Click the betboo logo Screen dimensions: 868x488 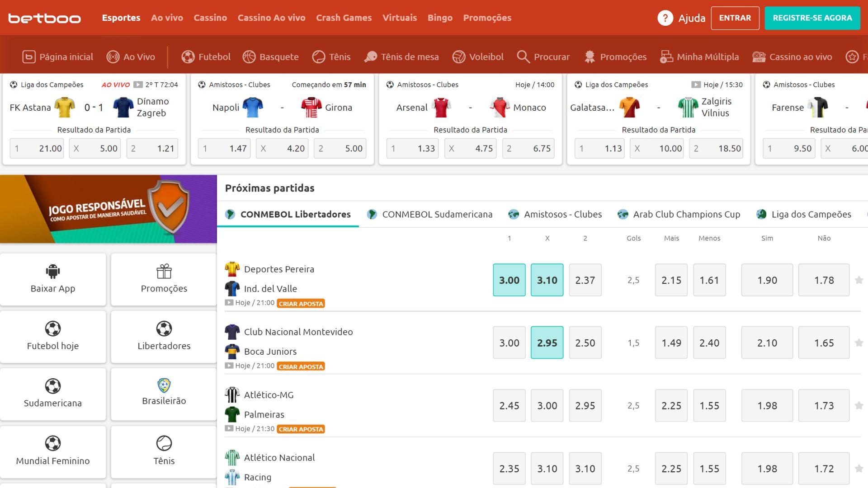tap(44, 18)
